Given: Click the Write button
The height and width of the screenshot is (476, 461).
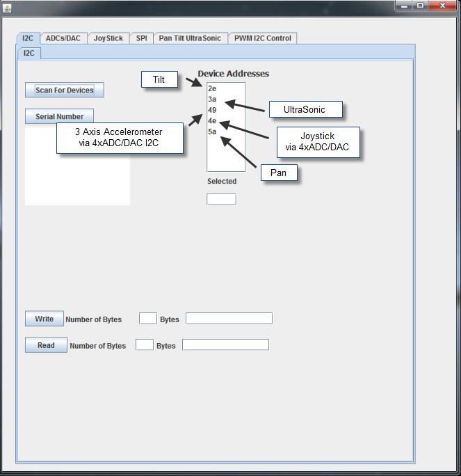Looking at the screenshot, I should click(x=45, y=319).
